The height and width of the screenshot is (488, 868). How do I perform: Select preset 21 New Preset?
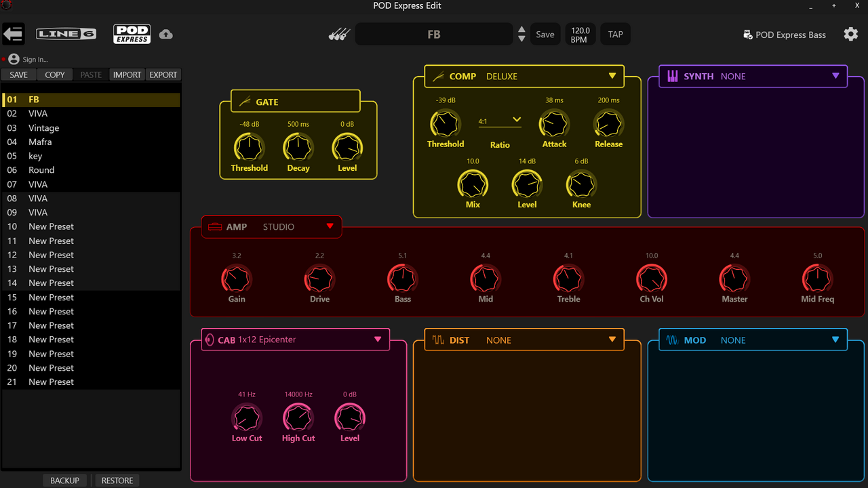tap(91, 382)
